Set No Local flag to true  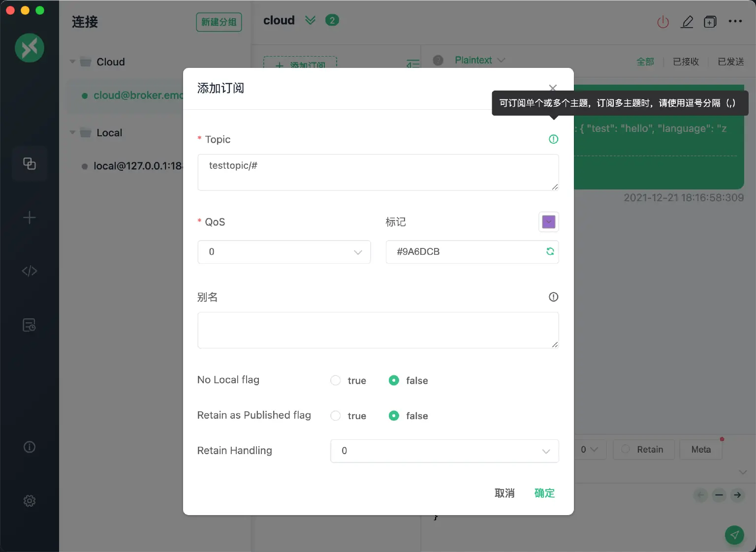pos(335,380)
